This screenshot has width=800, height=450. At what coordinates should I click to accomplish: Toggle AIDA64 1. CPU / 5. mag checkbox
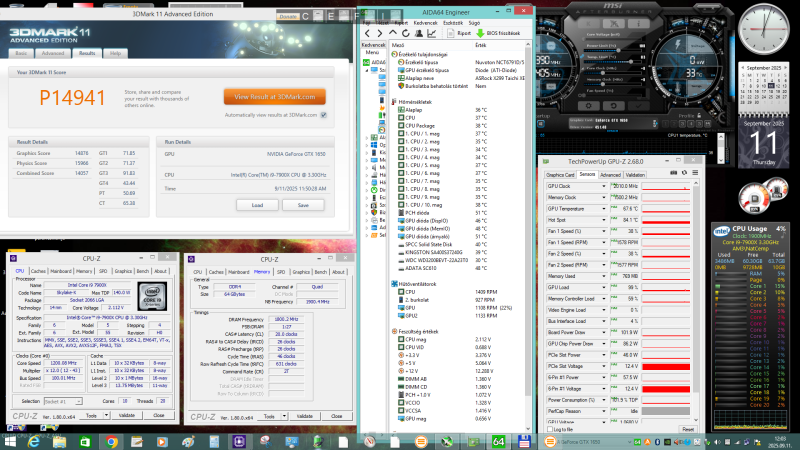pos(401,165)
